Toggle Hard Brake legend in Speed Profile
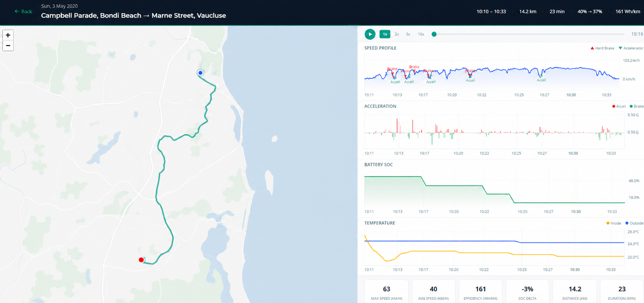This screenshot has height=303, width=644. 602,48
